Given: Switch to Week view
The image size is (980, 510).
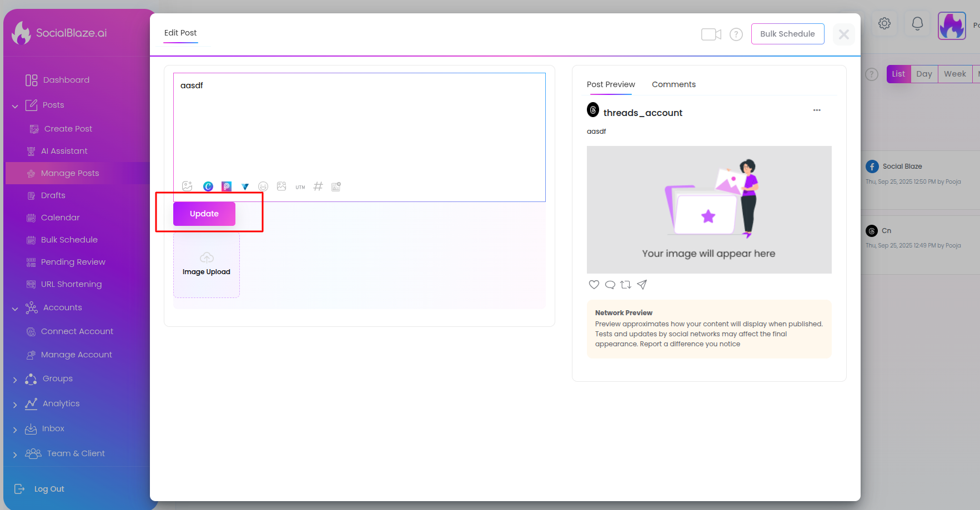Looking at the screenshot, I should click(x=954, y=74).
